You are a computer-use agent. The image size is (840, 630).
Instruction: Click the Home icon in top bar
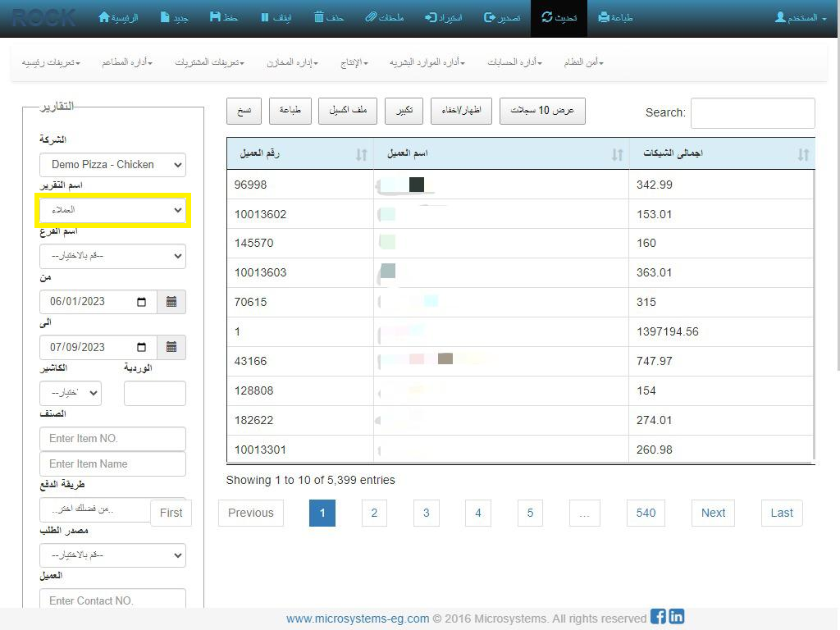[x=104, y=17]
